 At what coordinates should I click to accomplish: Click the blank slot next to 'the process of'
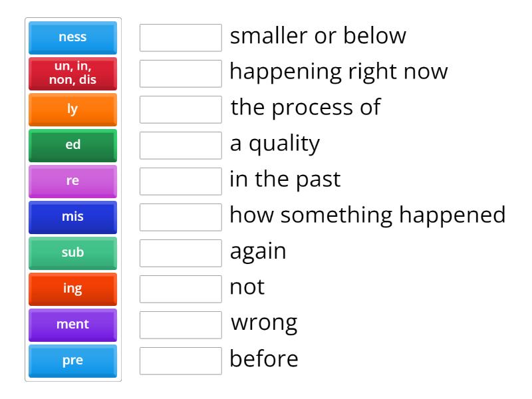click(181, 109)
